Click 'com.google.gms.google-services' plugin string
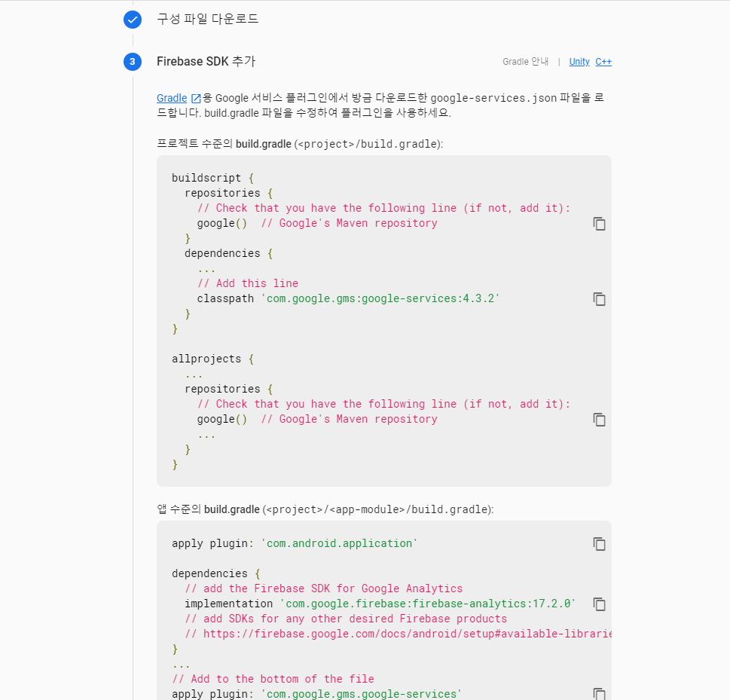Screen dimensions: 730x700 pyautogui.click(x=362, y=694)
